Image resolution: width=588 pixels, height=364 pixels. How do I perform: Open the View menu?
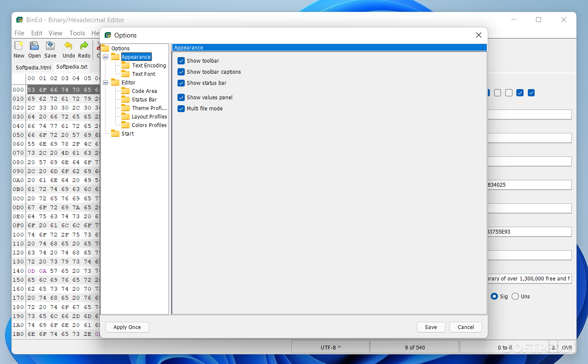(x=55, y=33)
